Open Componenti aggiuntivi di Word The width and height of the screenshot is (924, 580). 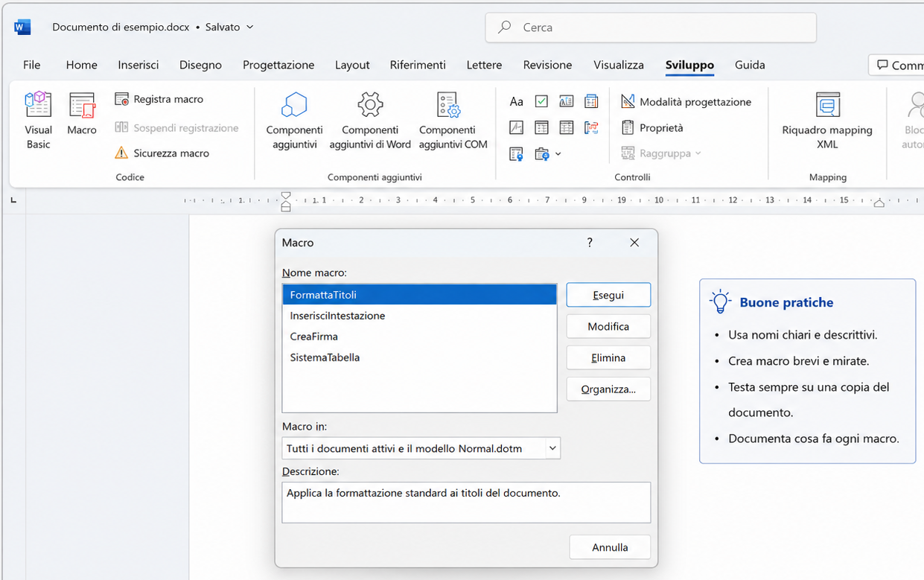coord(370,121)
